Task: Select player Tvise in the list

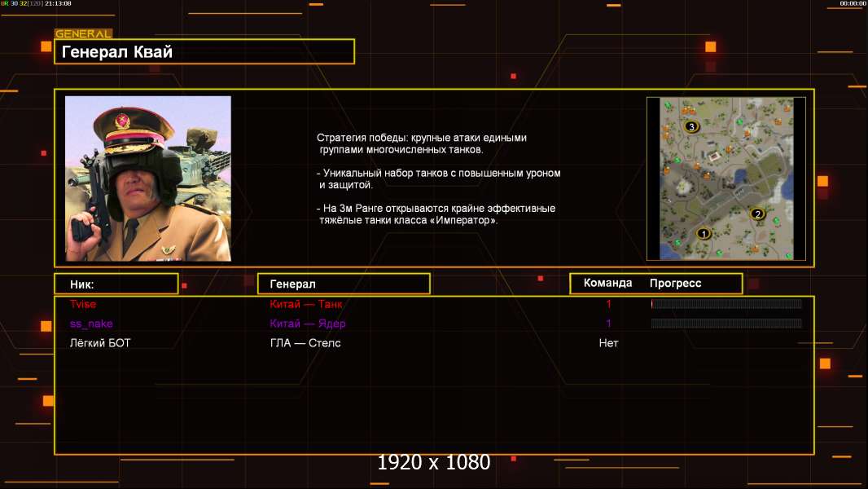Action: coord(83,304)
